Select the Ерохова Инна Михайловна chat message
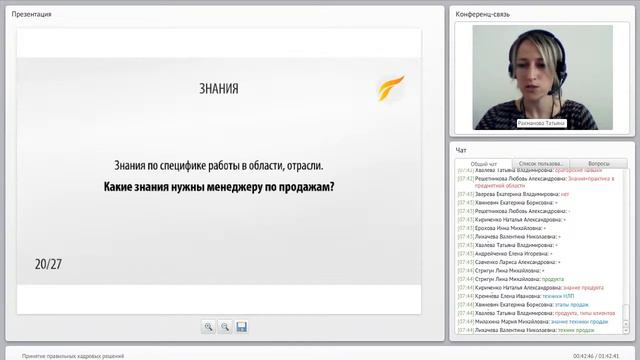 [502, 228]
